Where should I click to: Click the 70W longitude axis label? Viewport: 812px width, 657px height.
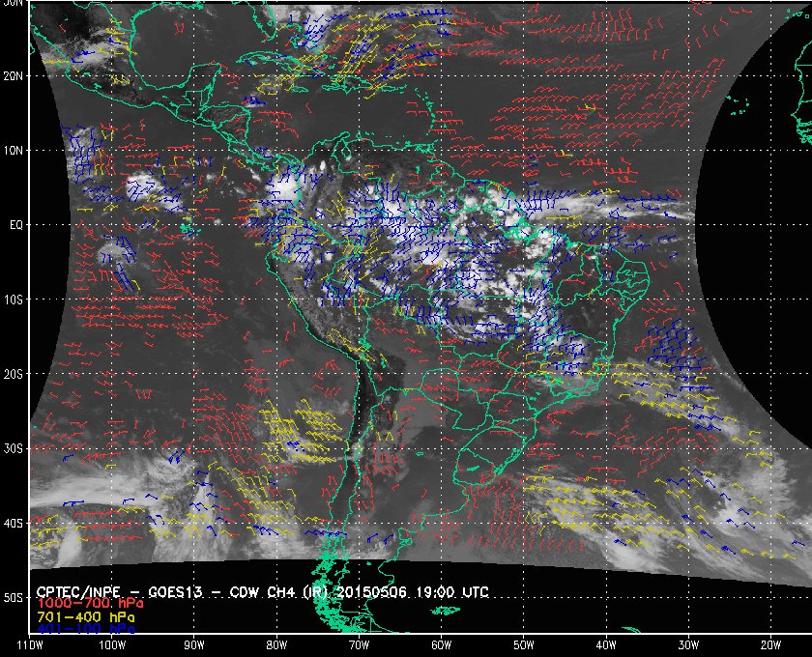tap(359, 643)
